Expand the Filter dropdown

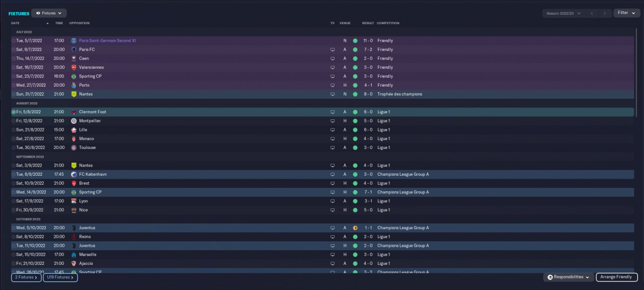coord(626,13)
